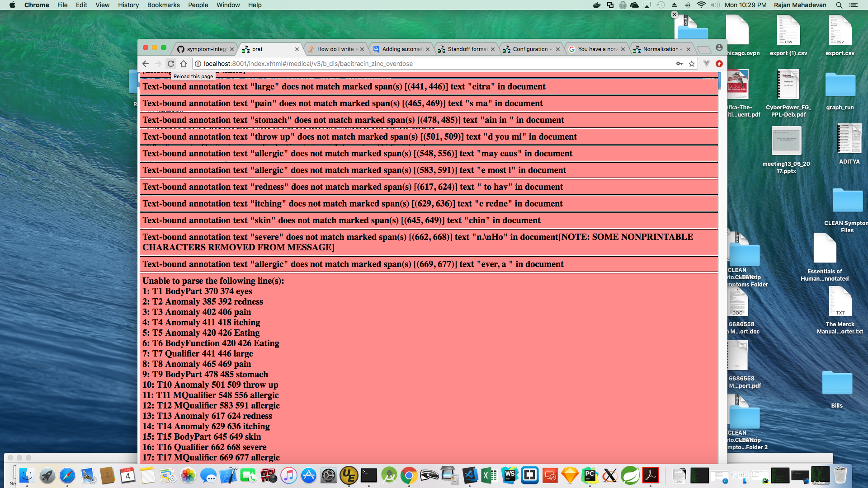The height and width of the screenshot is (488, 868).
Task: Open the Chrome profile menu
Action: pyautogui.click(x=720, y=47)
